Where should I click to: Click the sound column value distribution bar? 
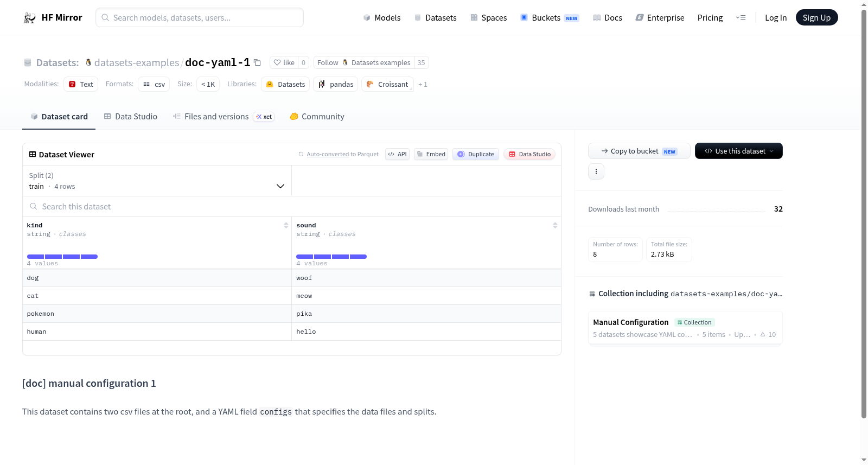pyautogui.click(x=331, y=257)
